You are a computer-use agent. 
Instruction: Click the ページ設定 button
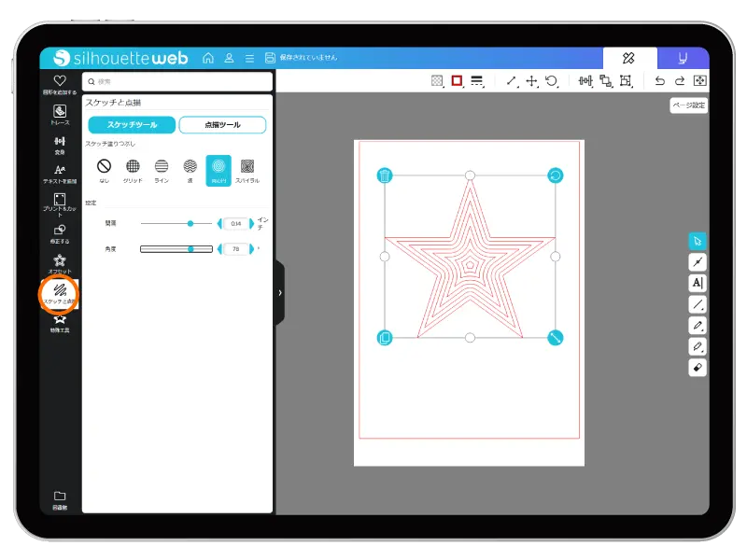click(688, 105)
